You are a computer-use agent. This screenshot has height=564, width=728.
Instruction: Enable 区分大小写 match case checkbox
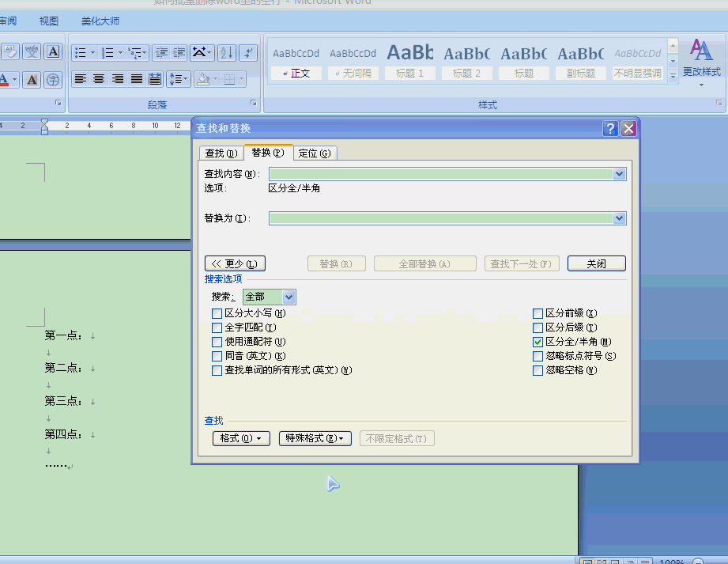[x=217, y=313]
